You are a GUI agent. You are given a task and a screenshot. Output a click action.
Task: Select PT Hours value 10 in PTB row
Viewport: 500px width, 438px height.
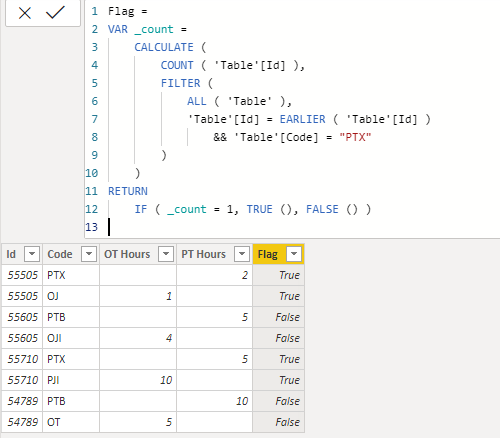click(x=214, y=401)
